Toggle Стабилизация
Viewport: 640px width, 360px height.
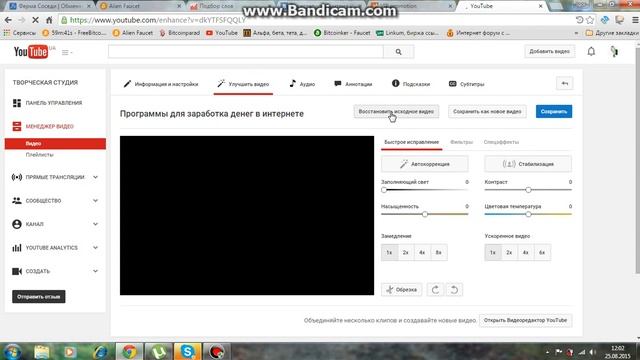[x=528, y=164]
